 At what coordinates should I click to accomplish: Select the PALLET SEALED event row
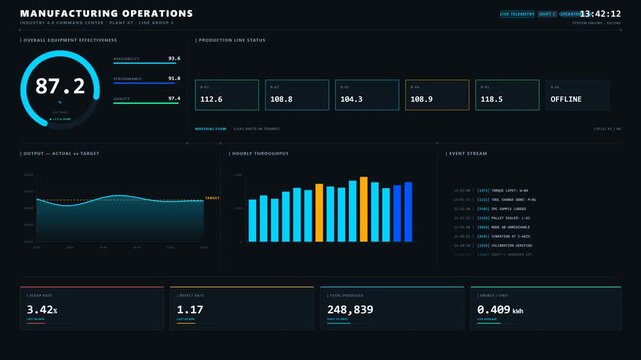click(x=492, y=218)
